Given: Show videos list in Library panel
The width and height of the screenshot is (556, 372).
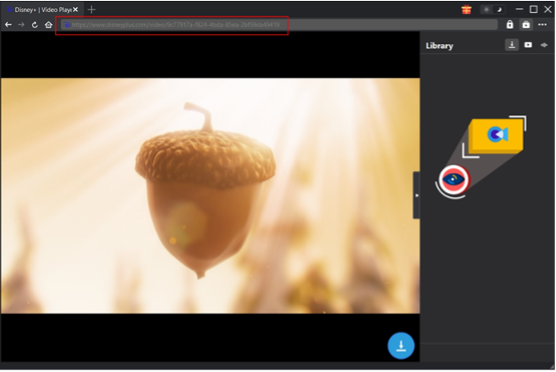Looking at the screenshot, I should click(528, 45).
